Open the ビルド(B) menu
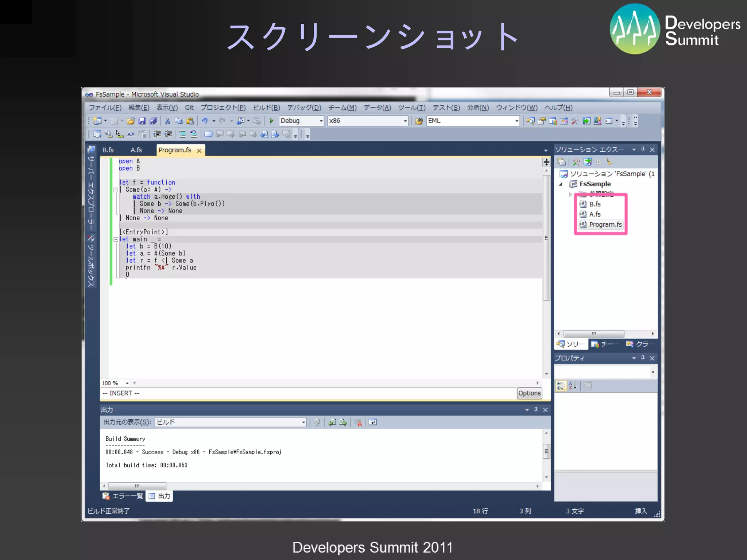The image size is (747, 560). tap(266, 108)
